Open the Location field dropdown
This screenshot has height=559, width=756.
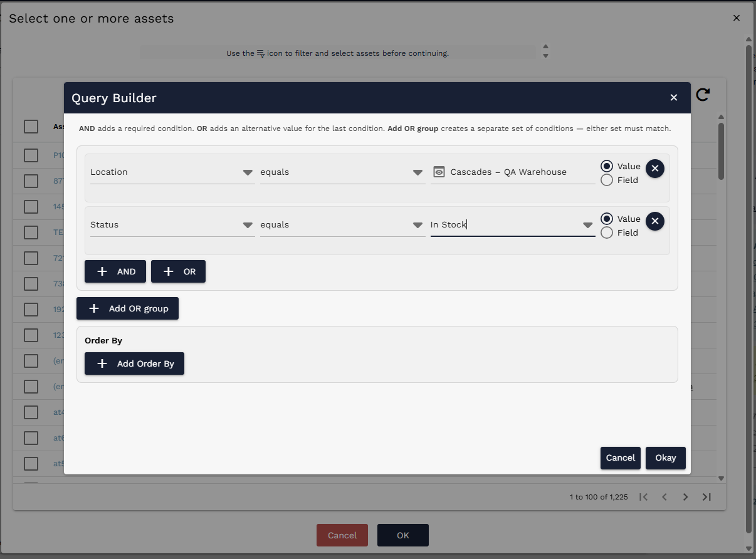172,172
